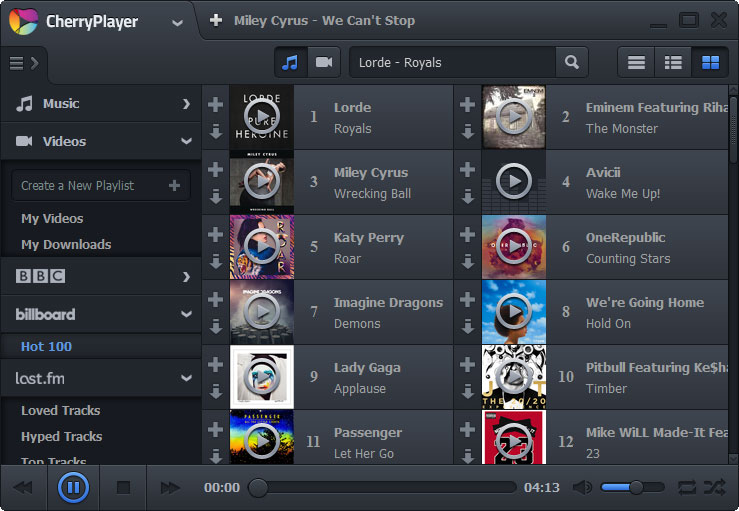Image resolution: width=739 pixels, height=511 pixels.
Task: Select the detailed list view
Action: point(673,62)
